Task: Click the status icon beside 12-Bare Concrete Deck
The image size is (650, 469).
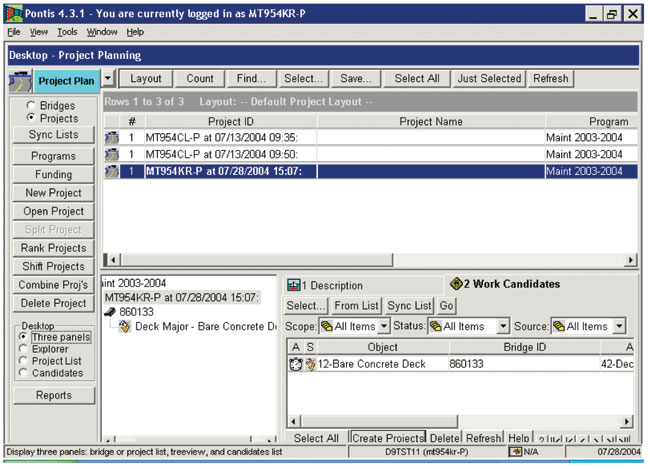Action: [309, 364]
